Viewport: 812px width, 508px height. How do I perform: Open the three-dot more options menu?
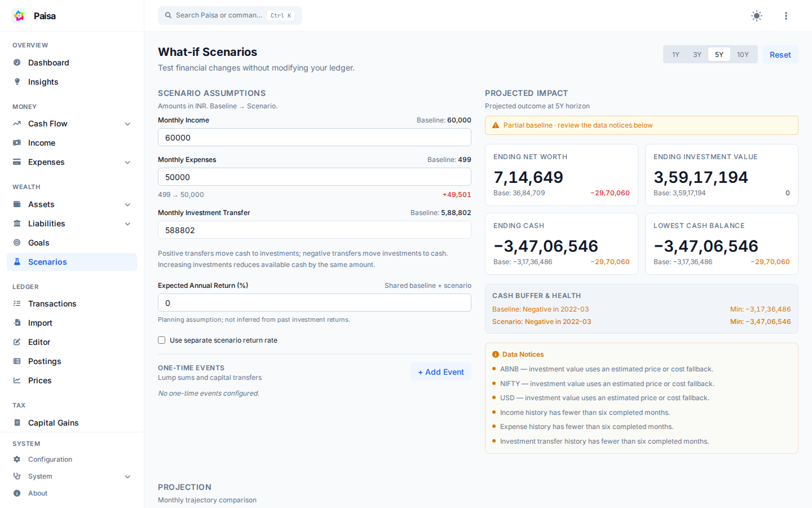point(786,16)
